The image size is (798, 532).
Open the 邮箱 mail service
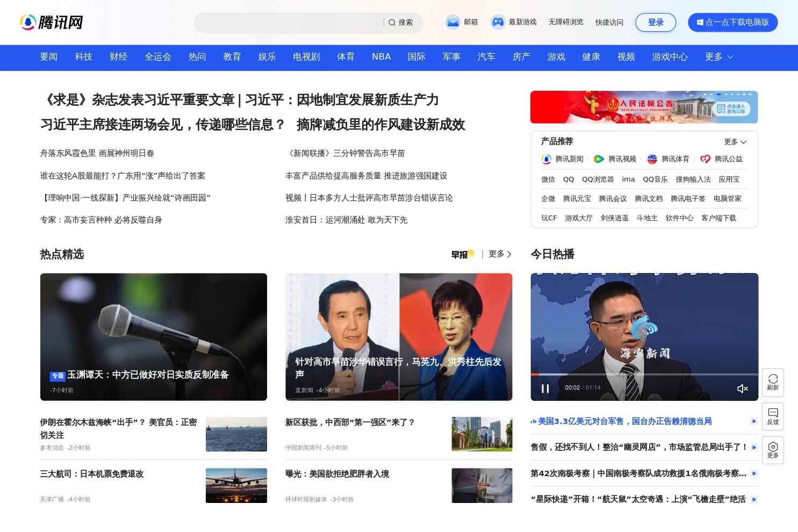pyautogui.click(x=462, y=22)
